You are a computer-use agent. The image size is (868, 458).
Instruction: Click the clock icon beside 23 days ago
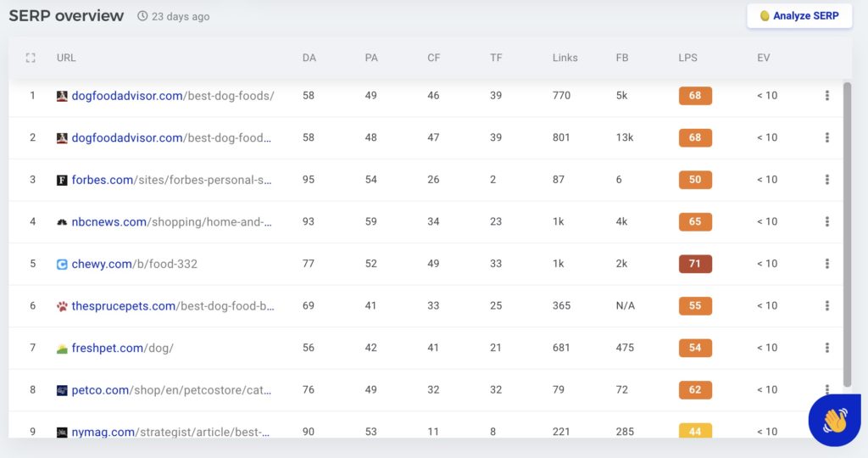pyautogui.click(x=142, y=16)
